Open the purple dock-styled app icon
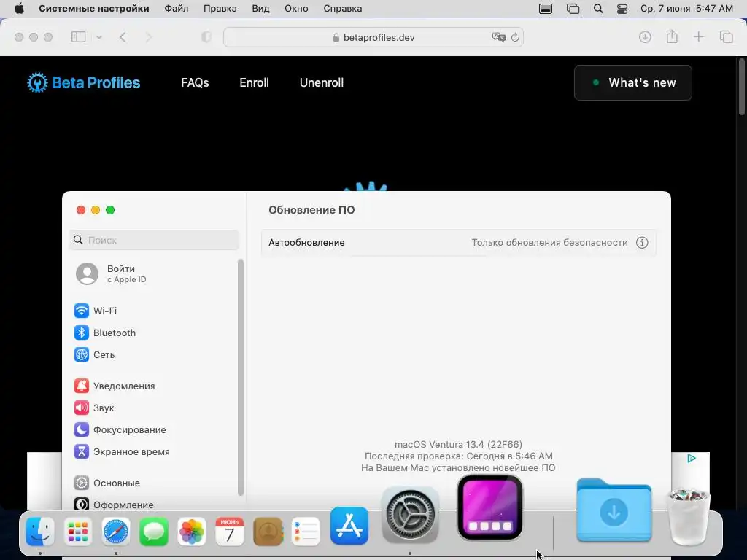The image size is (747, 560). tap(489, 507)
